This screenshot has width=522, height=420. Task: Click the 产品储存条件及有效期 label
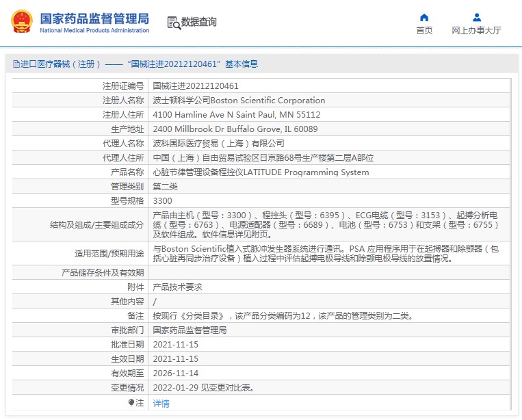[103, 272]
